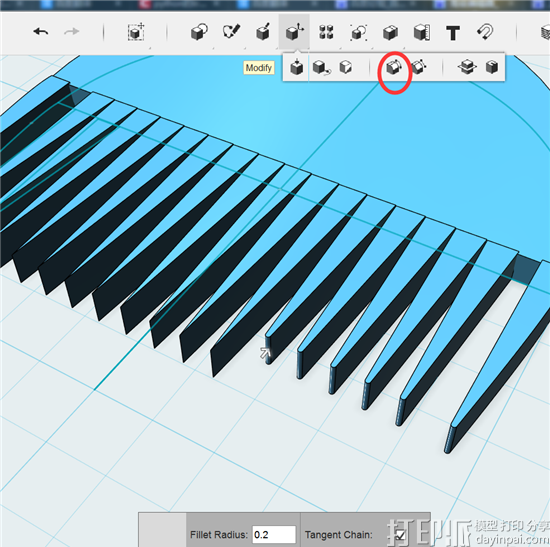Choose Tweak in Modify flyout

click(321, 67)
